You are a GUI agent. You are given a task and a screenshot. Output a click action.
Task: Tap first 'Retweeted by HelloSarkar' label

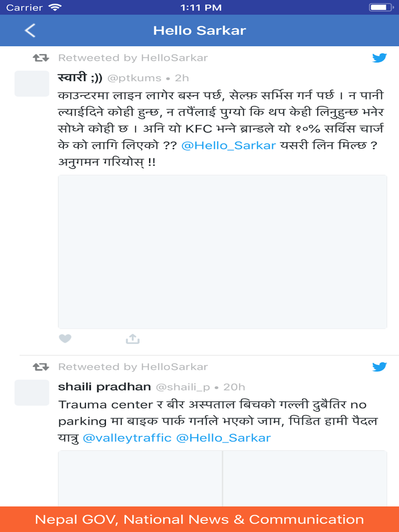point(133,58)
